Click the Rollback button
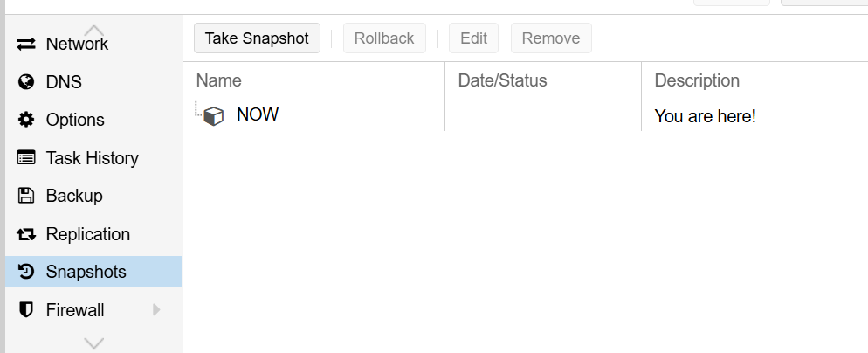868x353 pixels. pos(384,38)
